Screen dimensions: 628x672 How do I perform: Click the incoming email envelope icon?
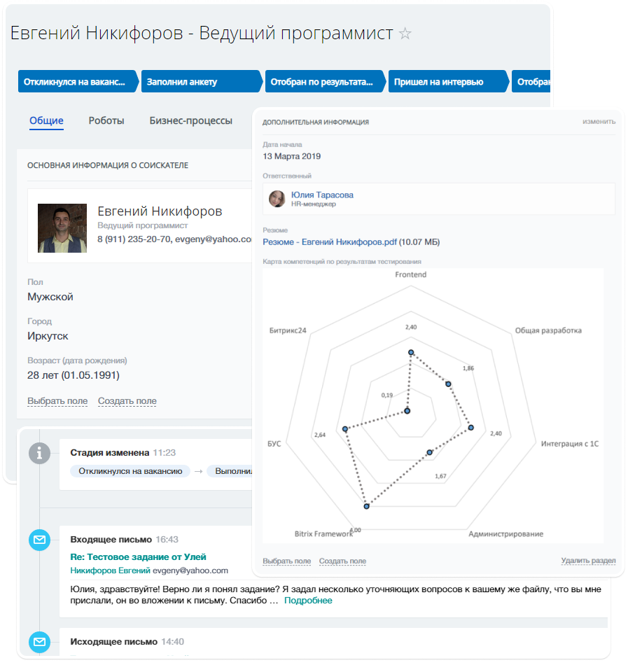(x=40, y=540)
